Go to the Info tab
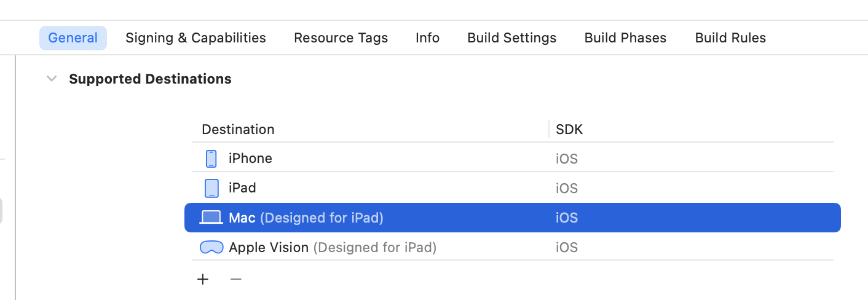The width and height of the screenshot is (868, 300). [427, 38]
